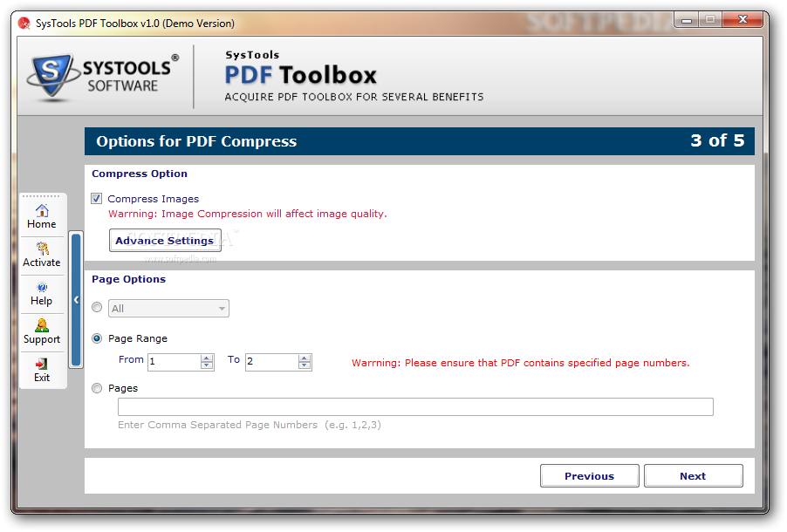This screenshot has height=532, width=787.
Task: Select the All pages radio button
Action: coord(97,307)
